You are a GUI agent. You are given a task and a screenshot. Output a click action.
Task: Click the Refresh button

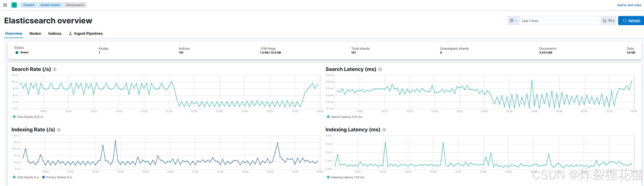tap(631, 21)
